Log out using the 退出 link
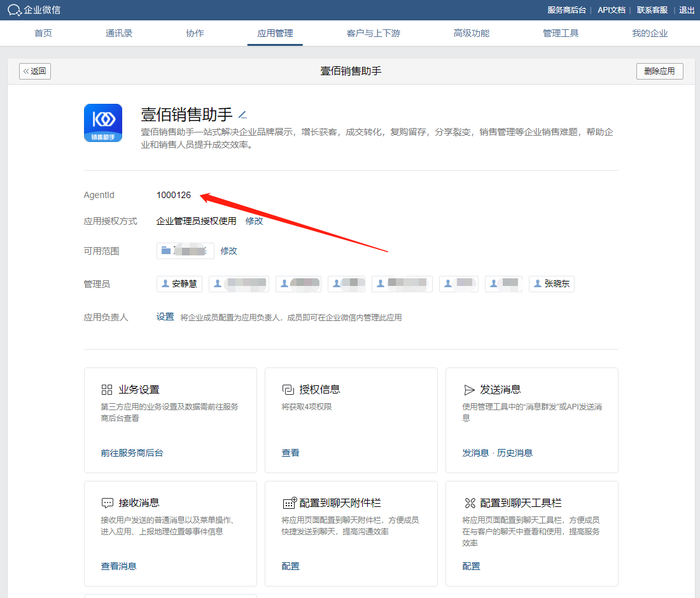 click(x=687, y=10)
